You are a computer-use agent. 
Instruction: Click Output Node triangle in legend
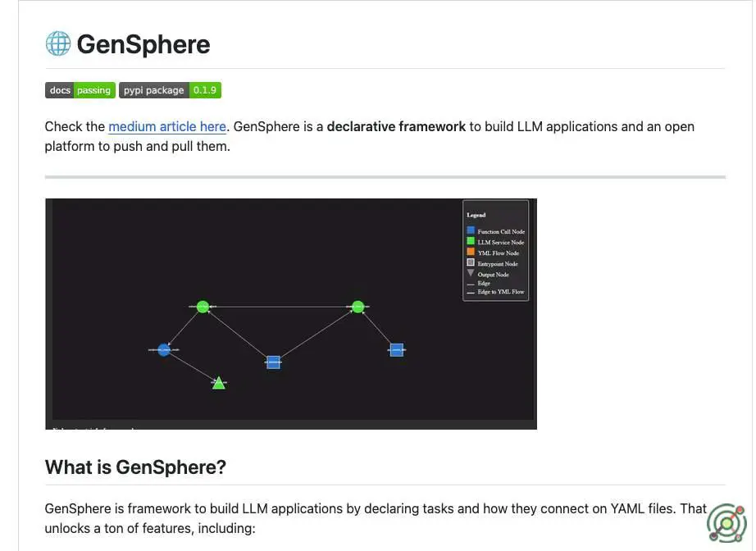point(471,273)
